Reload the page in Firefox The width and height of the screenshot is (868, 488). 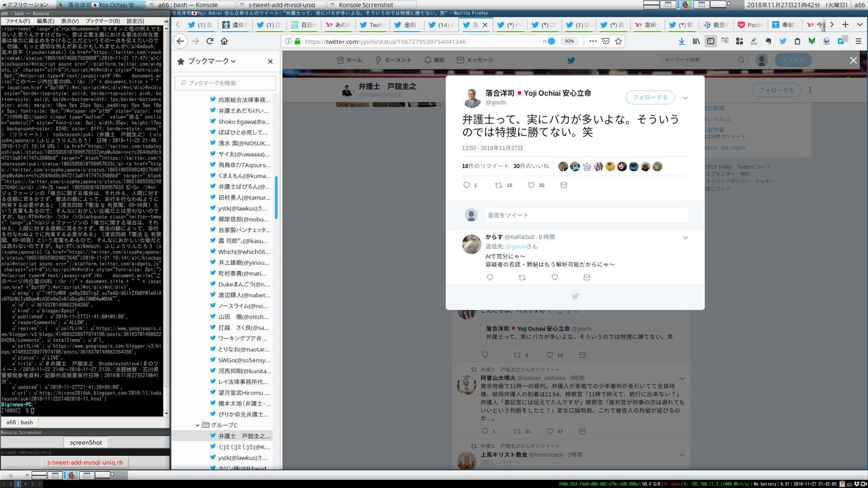coord(209,41)
